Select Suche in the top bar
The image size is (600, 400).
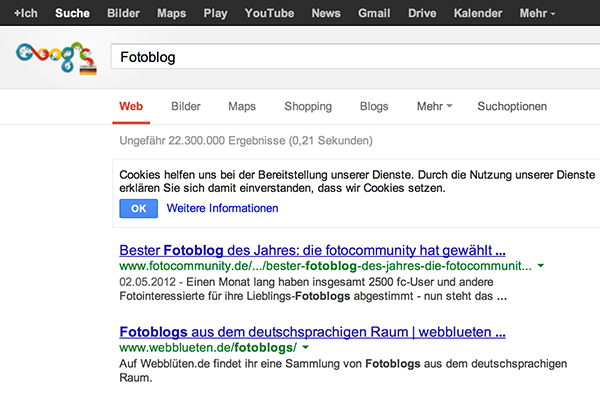coord(72,13)
